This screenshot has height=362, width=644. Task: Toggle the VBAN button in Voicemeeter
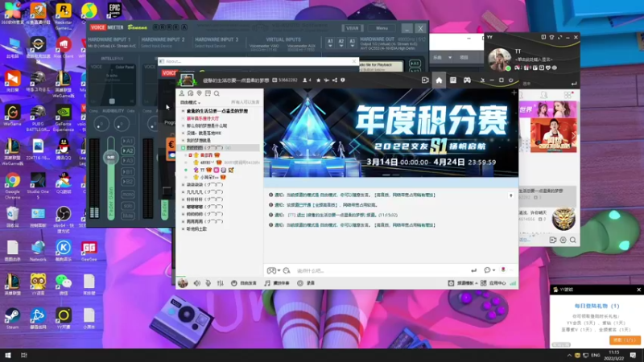click(353, 28)
